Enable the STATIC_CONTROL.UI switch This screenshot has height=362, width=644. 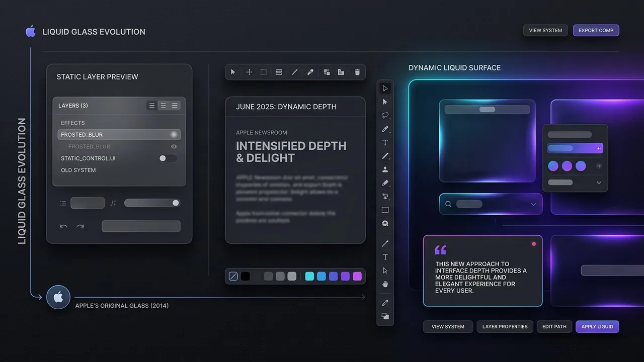(x=168, y=158)
